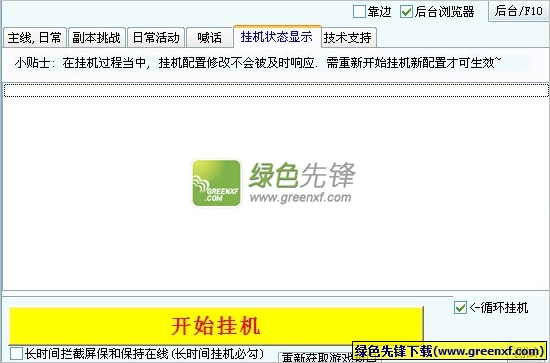Check 长时间拦截屏保和保持在线 option
550x363 pixels.
[x=16, y=354]
